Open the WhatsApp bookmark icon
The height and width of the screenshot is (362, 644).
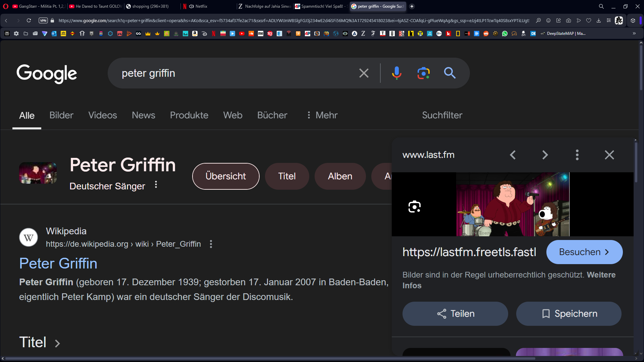(505, 34)
